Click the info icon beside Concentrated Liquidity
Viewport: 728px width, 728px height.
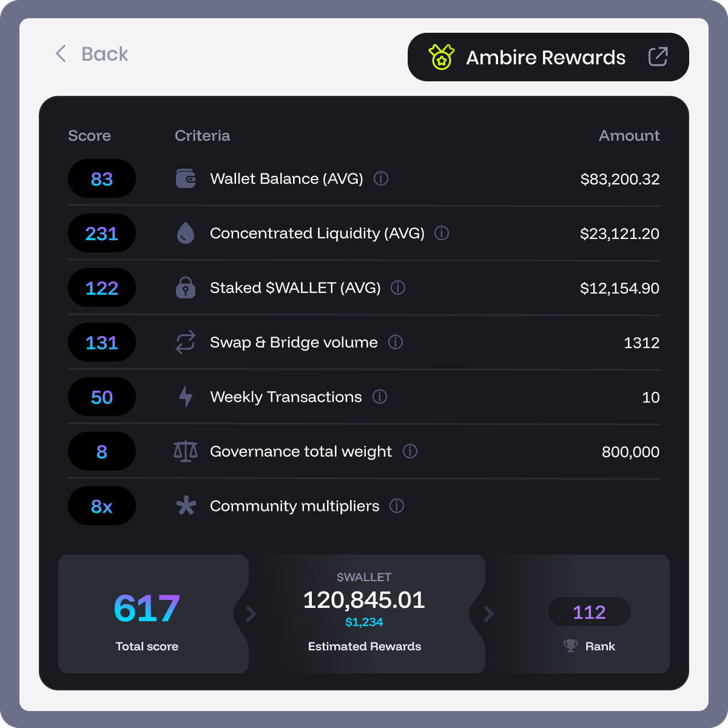[442, 233]
